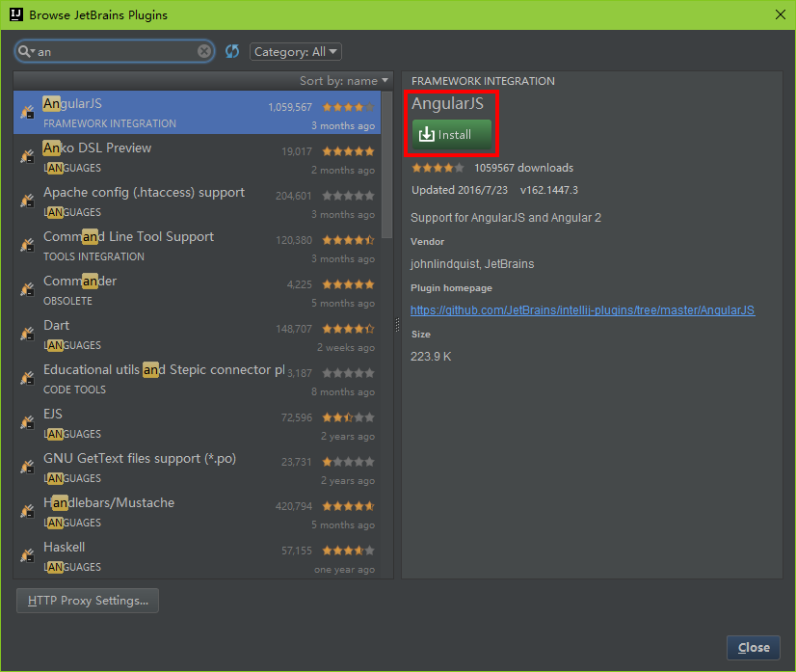Click the 420,794 download count for Handlebars/Mustache
Viewport: 796px width, 672px height.
[x=294, y=506]
